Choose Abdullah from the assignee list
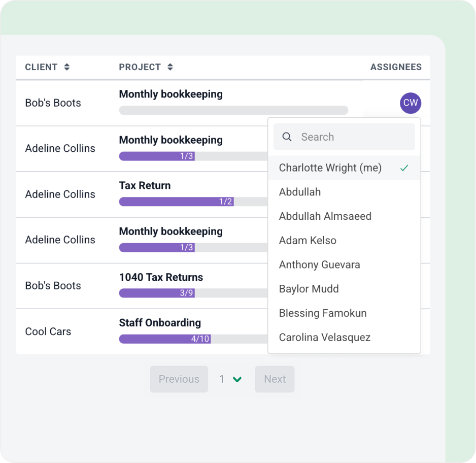The image size is (476, 463). (x=344, y=192)
